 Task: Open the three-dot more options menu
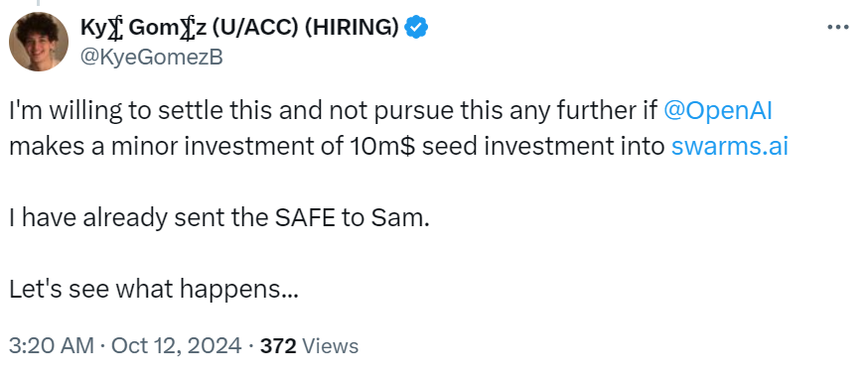tap(837, 27)
